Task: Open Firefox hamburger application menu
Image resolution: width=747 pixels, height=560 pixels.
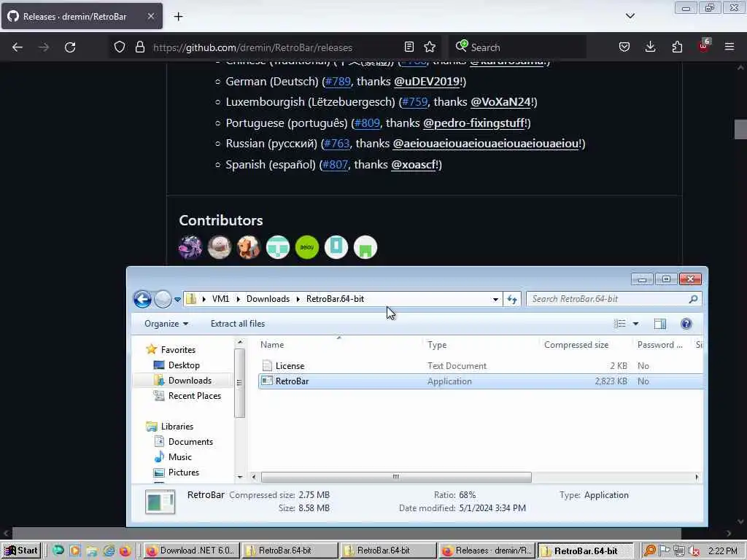Action: [x=729, y=47]
